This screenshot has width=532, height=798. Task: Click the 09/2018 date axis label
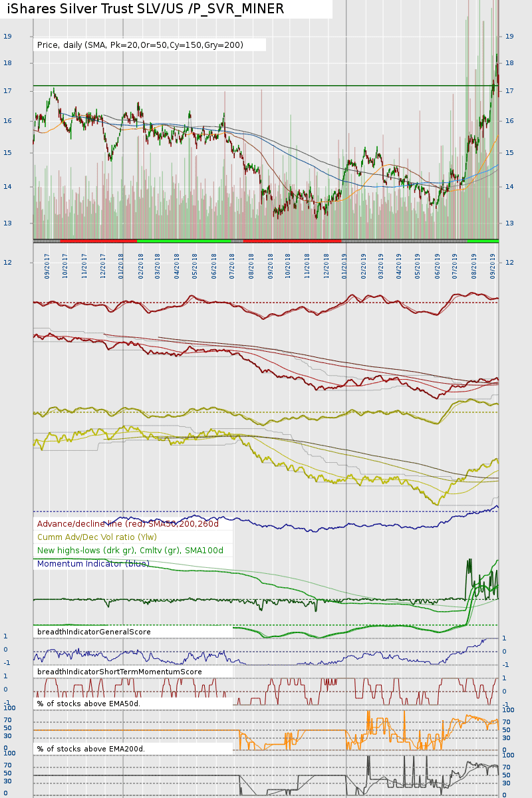click(271, 265)
